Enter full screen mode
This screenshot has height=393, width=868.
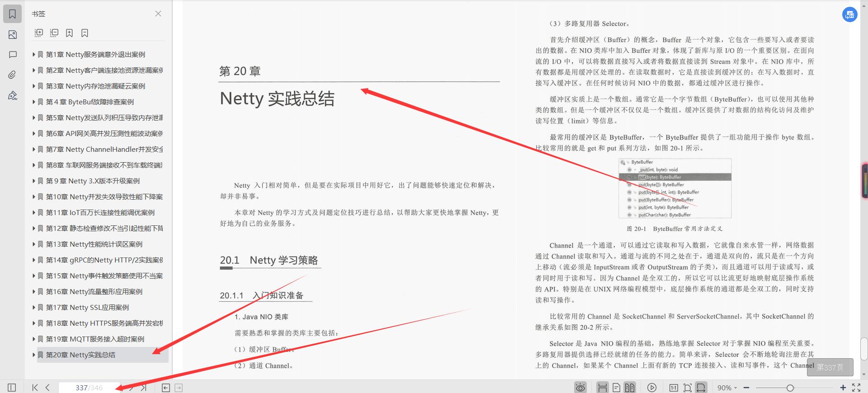[x=856, y=388]
